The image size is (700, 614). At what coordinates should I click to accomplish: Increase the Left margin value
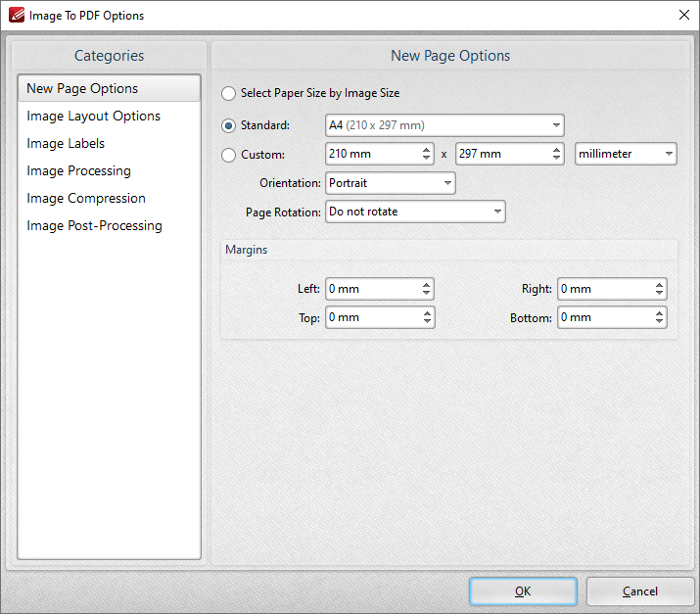pyautogui.click(x=427, y=284)
